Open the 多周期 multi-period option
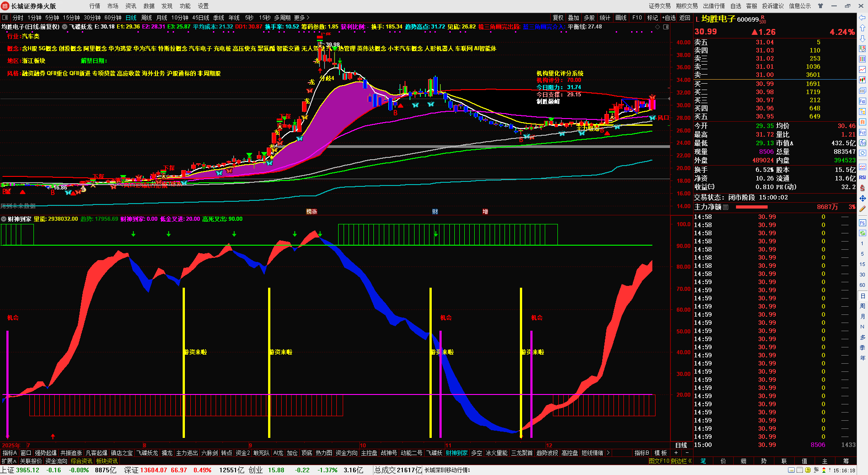Viewport: 868px width, 475px height. [282, 18]
